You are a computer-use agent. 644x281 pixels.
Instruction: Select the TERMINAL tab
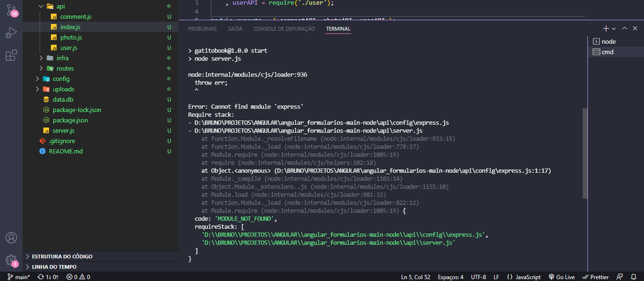coord(338,29)
